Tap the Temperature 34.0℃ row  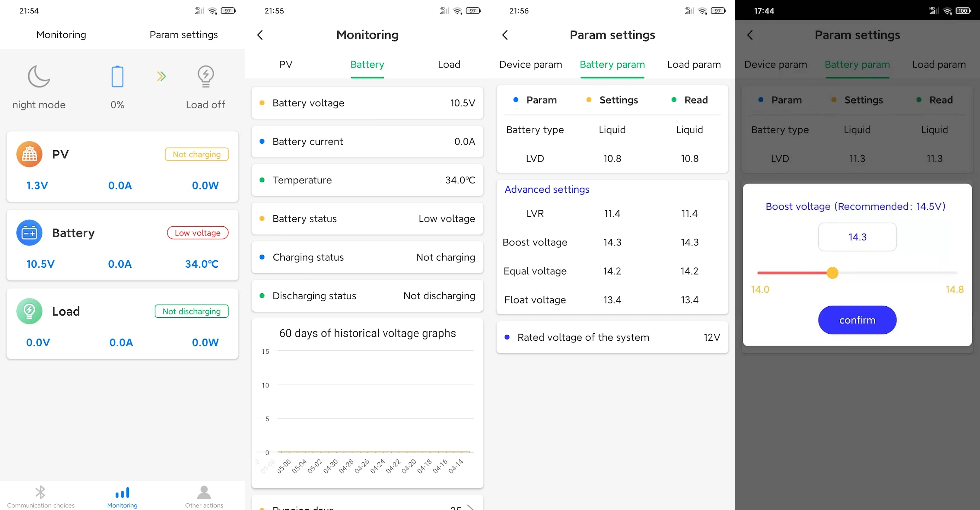[x=367, y=180]
